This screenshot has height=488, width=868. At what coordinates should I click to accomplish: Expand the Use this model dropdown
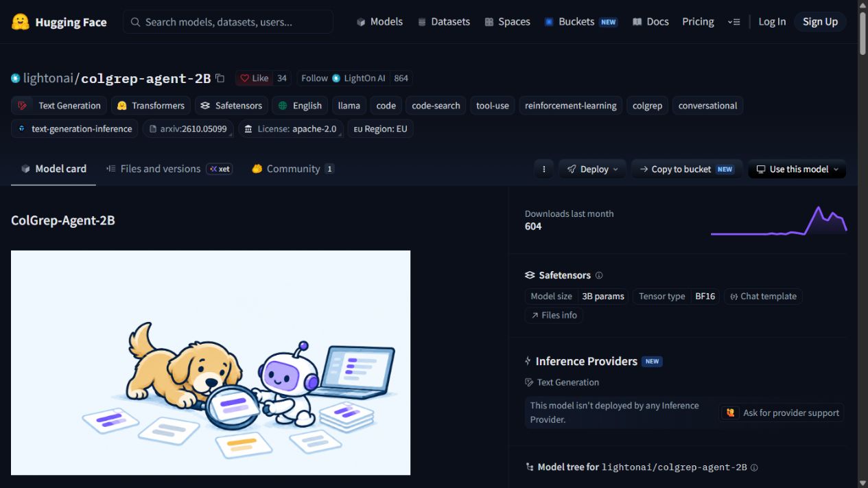click(797, 169)
